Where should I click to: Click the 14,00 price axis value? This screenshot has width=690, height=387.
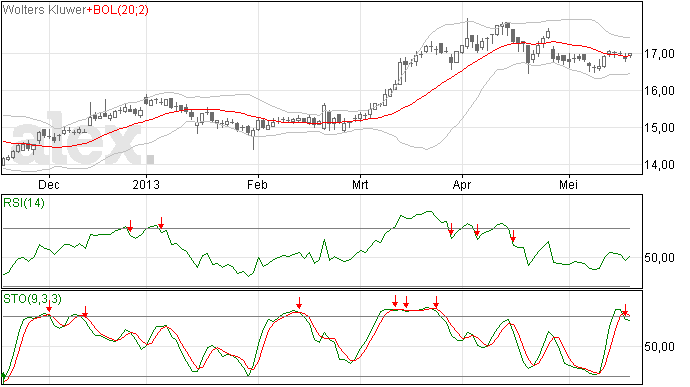click(x=660, y=165)
